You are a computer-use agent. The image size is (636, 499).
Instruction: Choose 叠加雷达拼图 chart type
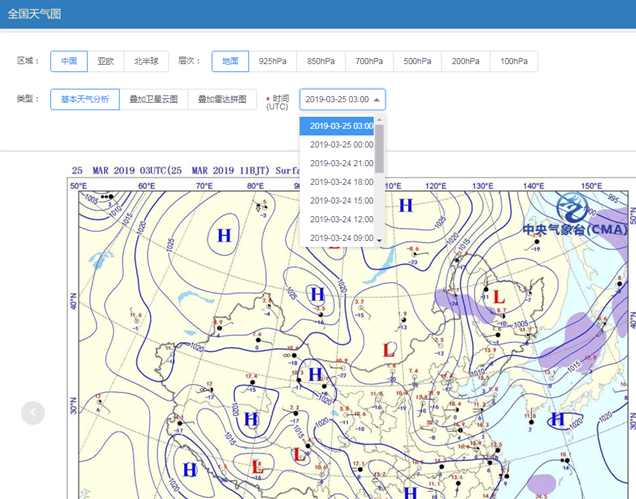click(221, 99)
